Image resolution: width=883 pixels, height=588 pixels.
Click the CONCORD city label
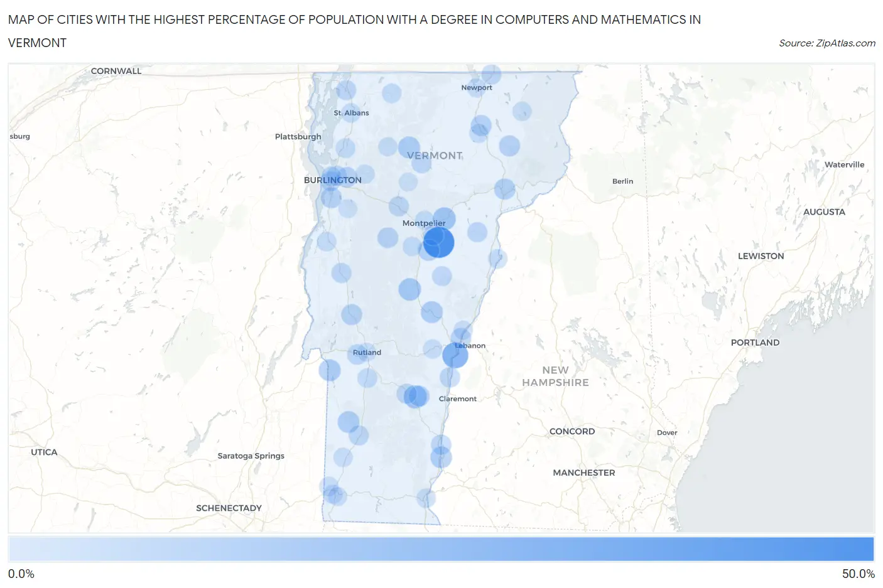click(x=572, y=432)
